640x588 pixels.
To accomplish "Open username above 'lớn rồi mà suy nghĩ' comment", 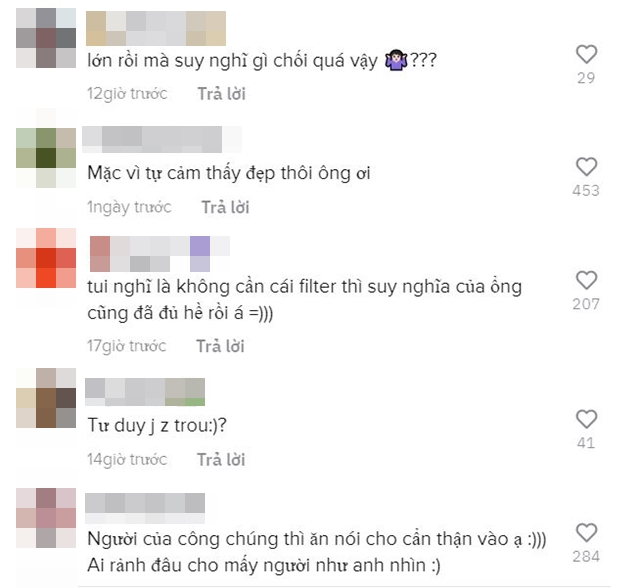I will 156,28.
